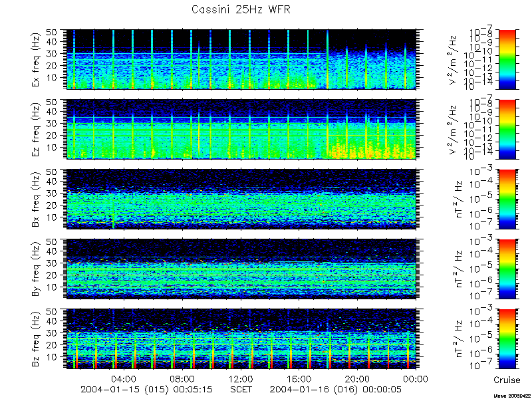532x399 pixels.
Task: Click the 16:00 time axis label
Action: click(x=300, y=378)
